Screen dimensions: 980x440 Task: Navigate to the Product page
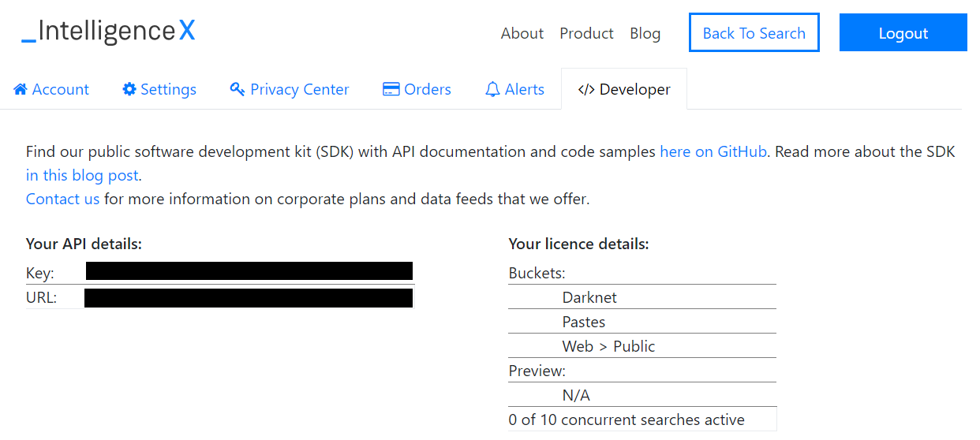click(586, 33)
